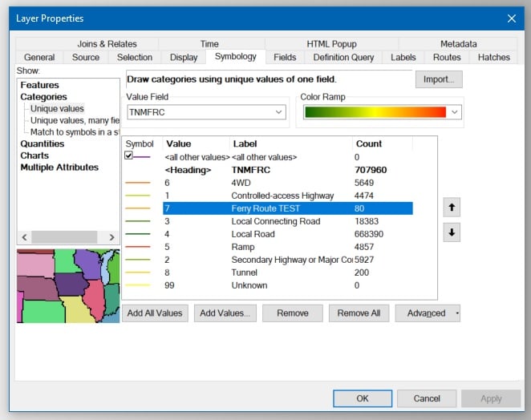Click the Controlled-access Highway line symbol

(137, 196)
